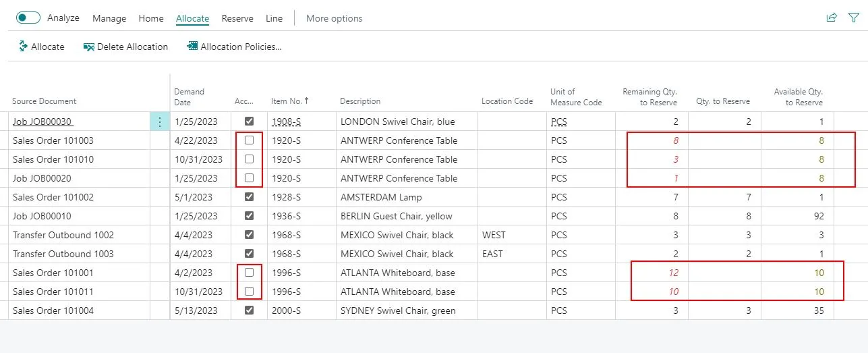Expand the More options menu
This screenshot has width=868, height=353.
pos(334,18)
